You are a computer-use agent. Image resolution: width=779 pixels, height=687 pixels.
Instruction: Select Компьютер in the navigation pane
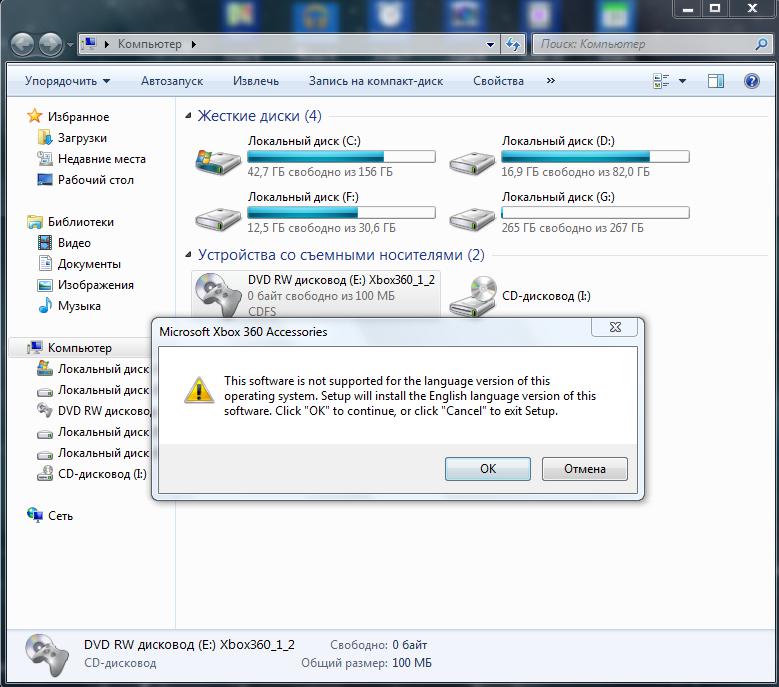(x=79, y=348)
